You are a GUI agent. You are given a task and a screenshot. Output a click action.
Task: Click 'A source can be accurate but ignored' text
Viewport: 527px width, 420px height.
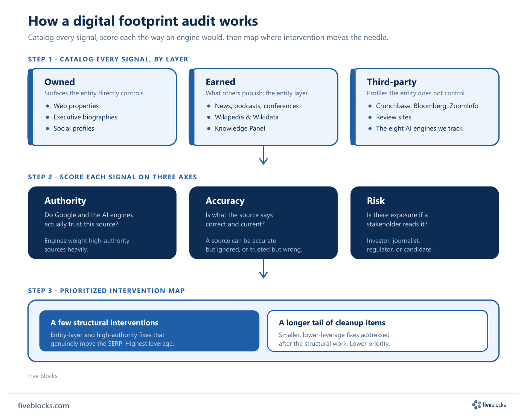(254, 245)
